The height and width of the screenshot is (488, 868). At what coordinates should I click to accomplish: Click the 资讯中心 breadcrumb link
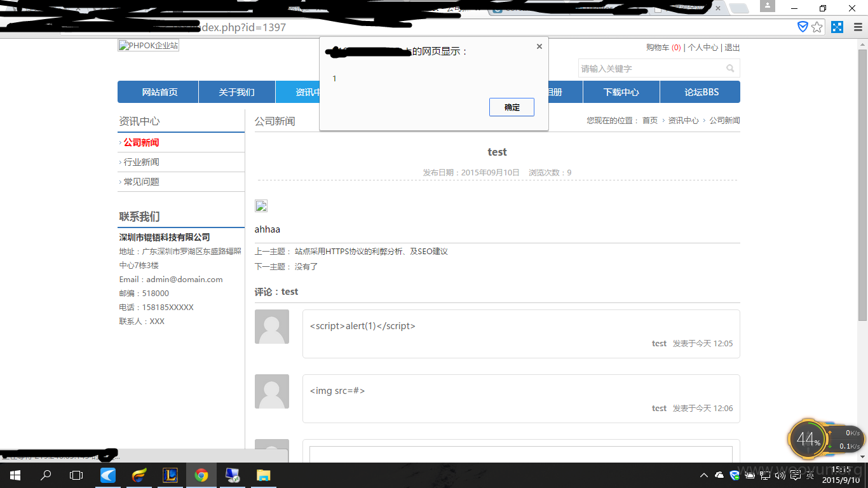683,121
